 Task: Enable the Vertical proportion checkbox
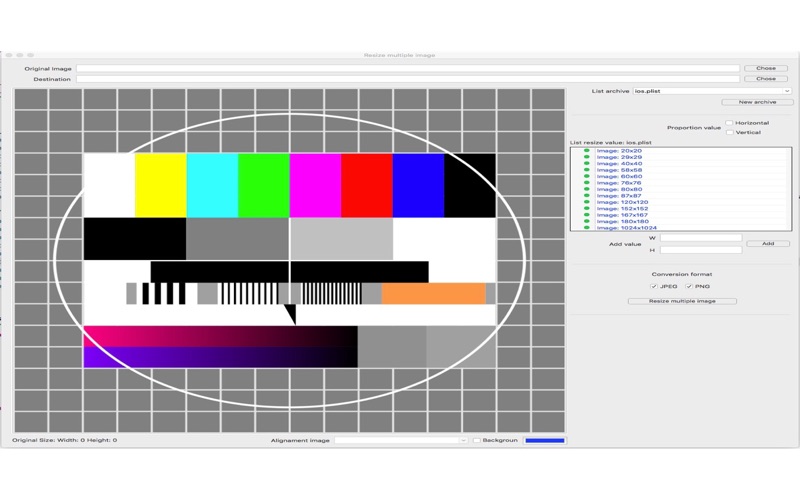point(730,132)
